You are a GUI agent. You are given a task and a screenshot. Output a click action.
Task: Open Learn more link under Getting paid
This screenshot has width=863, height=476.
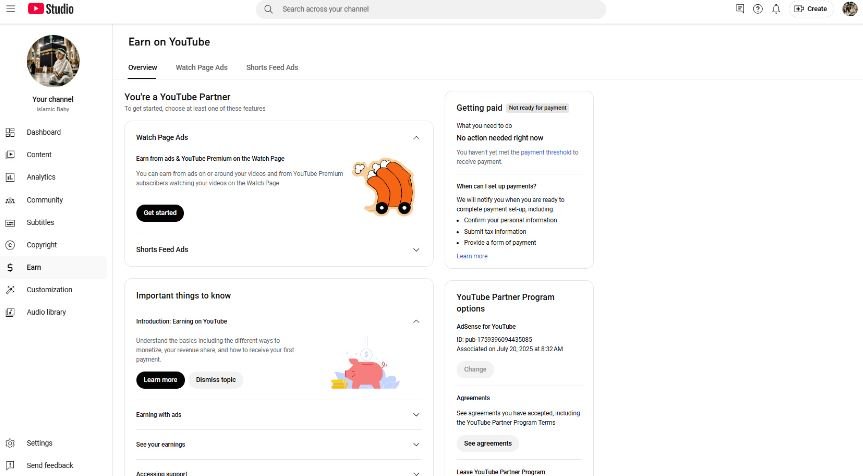(x=472, y=256)
